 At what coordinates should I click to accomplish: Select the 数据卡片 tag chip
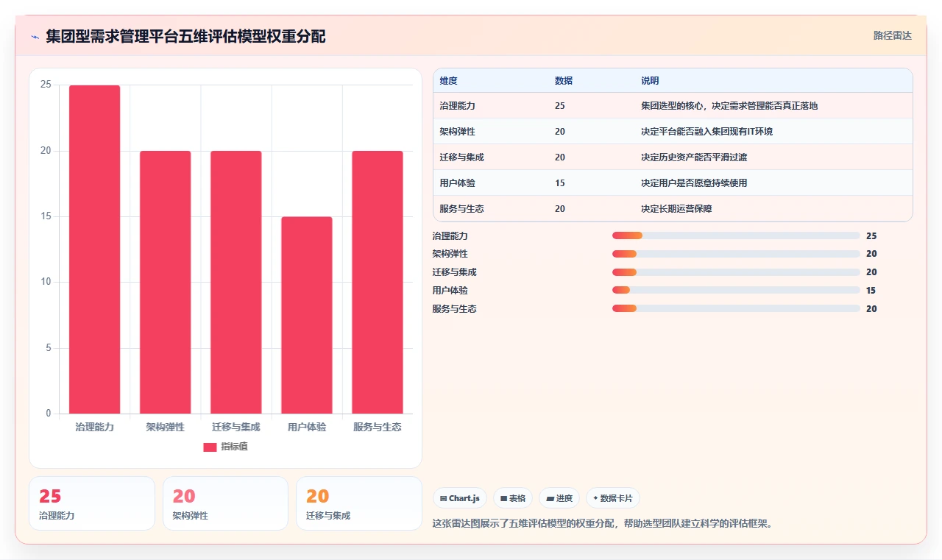613,498
